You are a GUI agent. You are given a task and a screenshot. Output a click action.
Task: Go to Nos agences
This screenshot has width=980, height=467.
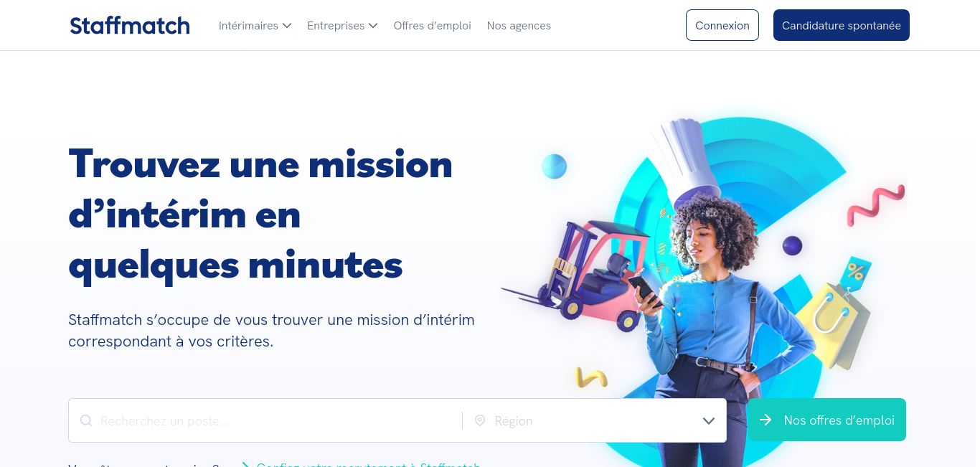click(x=519, y=26)
